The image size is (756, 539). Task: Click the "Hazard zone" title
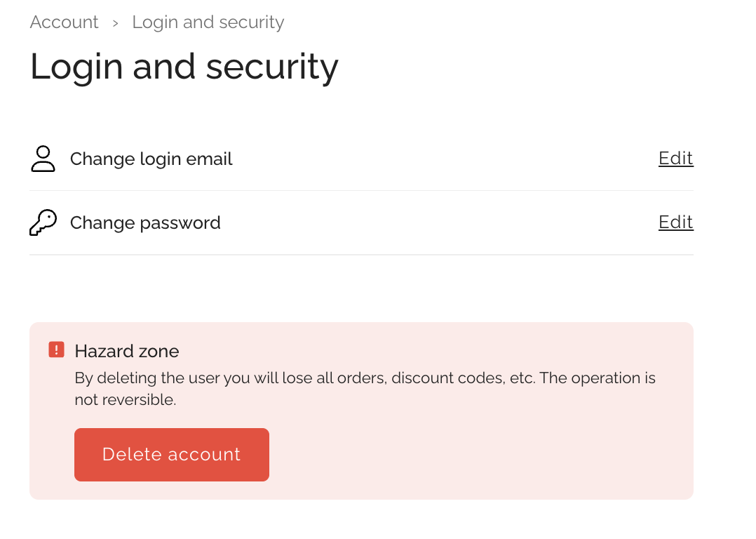pos(126,351)
